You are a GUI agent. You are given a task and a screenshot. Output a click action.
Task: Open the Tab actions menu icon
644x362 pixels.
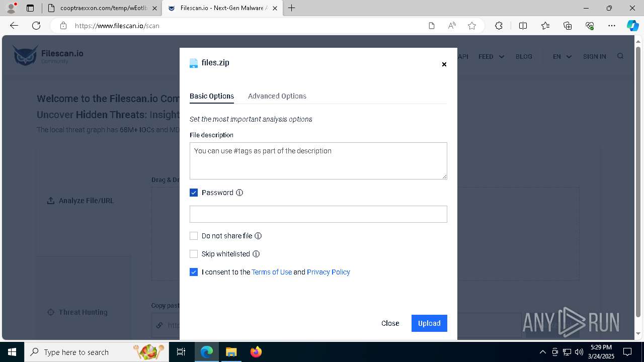pos(30,8)
